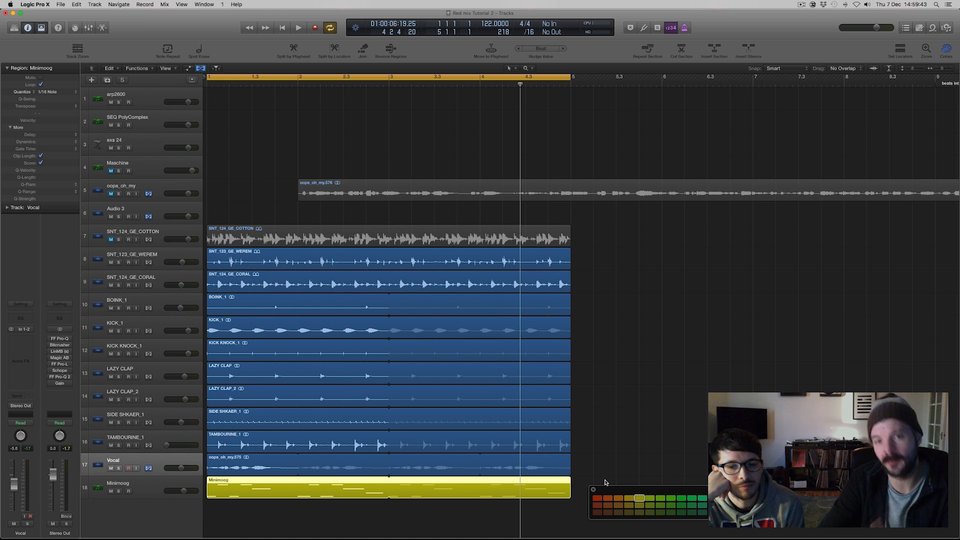960x540 pixels.
Task: Click Repeat Section toolbar icon
Action: pyautogui.click(x=647, y=50)
